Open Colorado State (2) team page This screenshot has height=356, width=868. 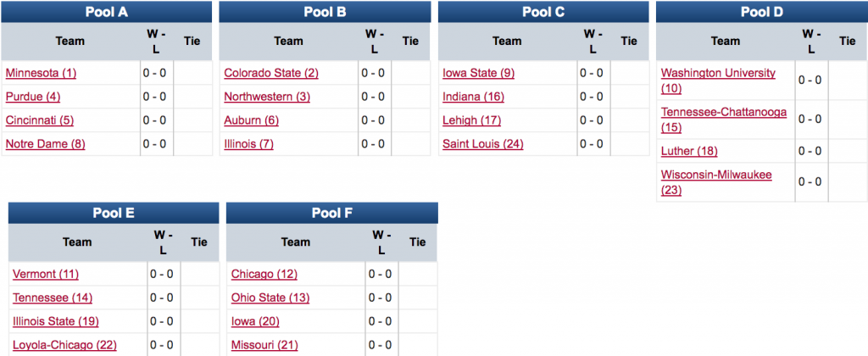pos(271,73)
